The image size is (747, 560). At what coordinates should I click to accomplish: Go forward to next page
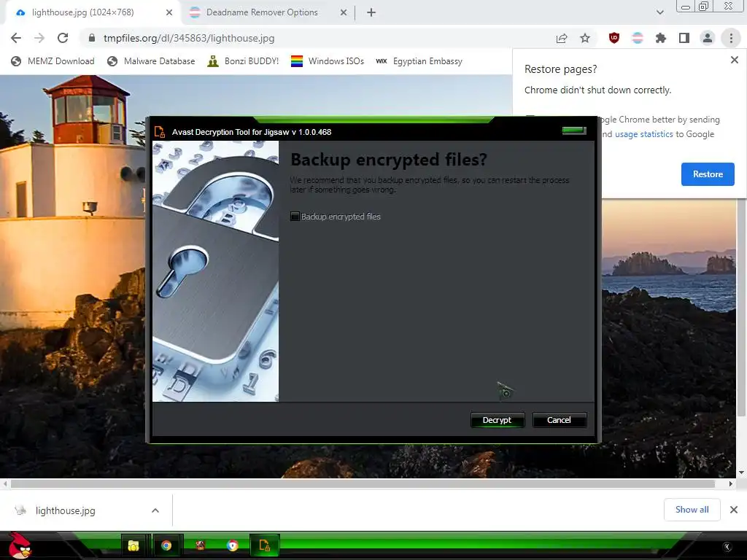39,38
